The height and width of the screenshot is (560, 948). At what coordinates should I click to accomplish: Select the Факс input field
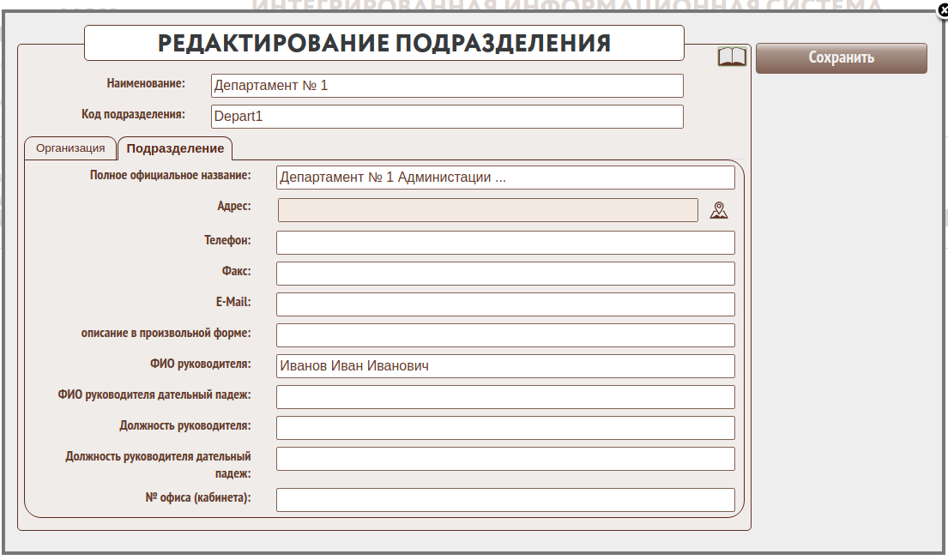(505, 274)
